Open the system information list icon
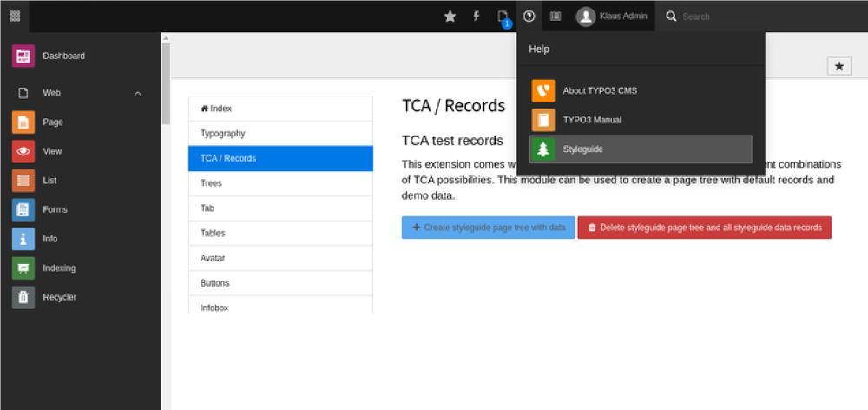Image resolution: width=868 pixels, height=410 pixels. pos(556,16)
